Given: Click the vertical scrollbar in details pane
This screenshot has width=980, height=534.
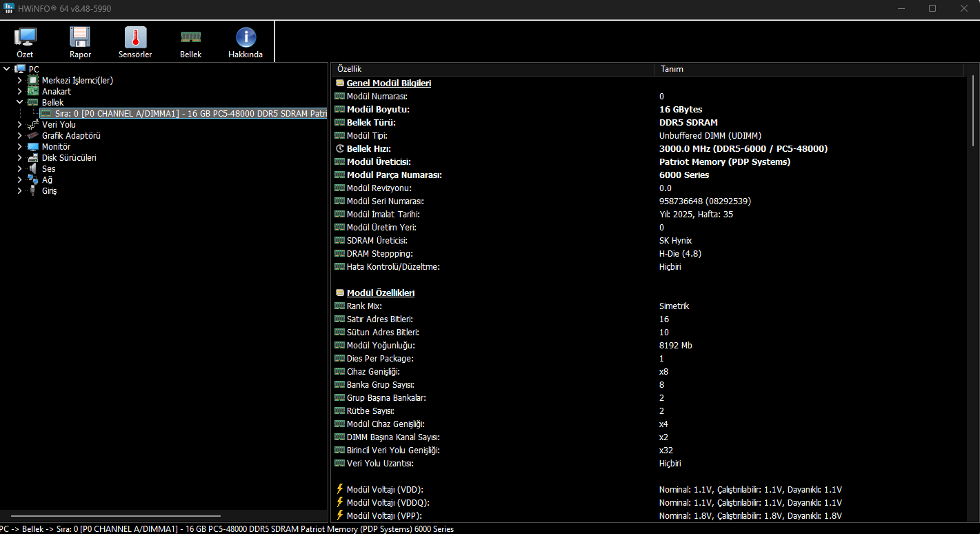Looking at the screenshot, I should [974, 110].
